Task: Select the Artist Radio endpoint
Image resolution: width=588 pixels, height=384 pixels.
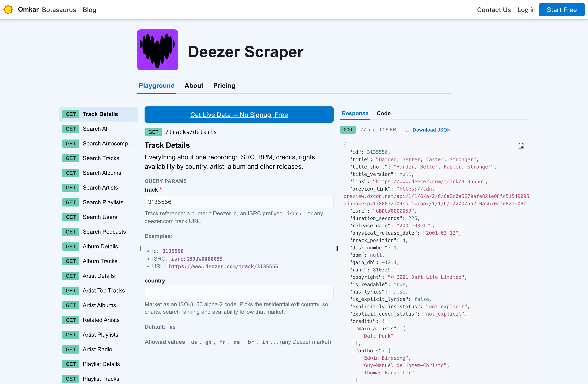Action: pyautogui.click(x=98, y=349)
